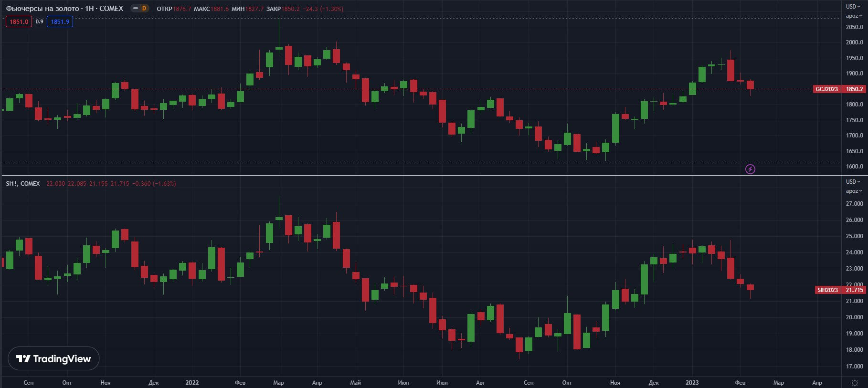Image resolution: width=868 pixels, height=388 pixels.
Task: Open the gold chart USD currency dropdown
Action: pyautogui.click(x=853, y=7)
